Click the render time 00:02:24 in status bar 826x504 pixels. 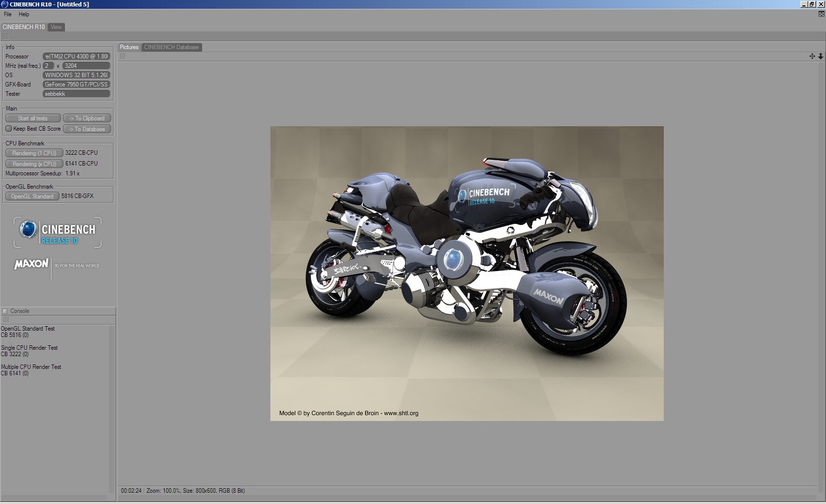pyautogui.click(x=131, y=491)
